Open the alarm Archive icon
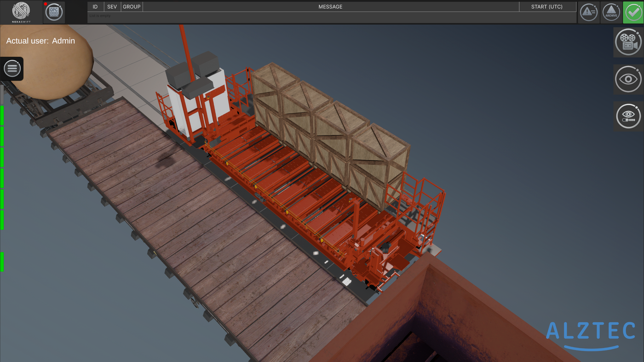 point(611,12)
